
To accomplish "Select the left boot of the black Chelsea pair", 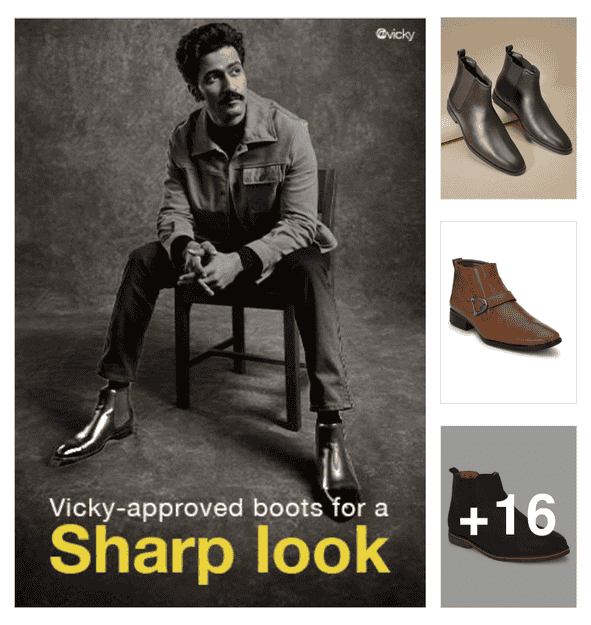I will click(483, 114).
